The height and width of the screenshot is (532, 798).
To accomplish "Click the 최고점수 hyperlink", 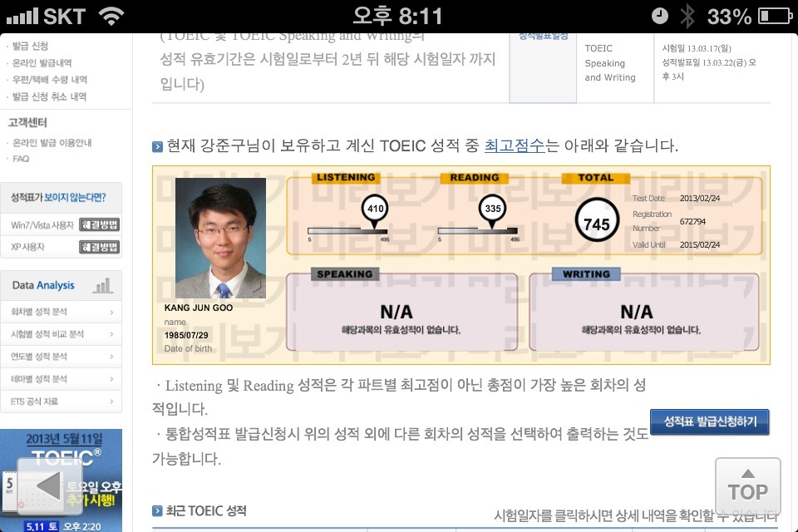I will (x=515, y=145).
